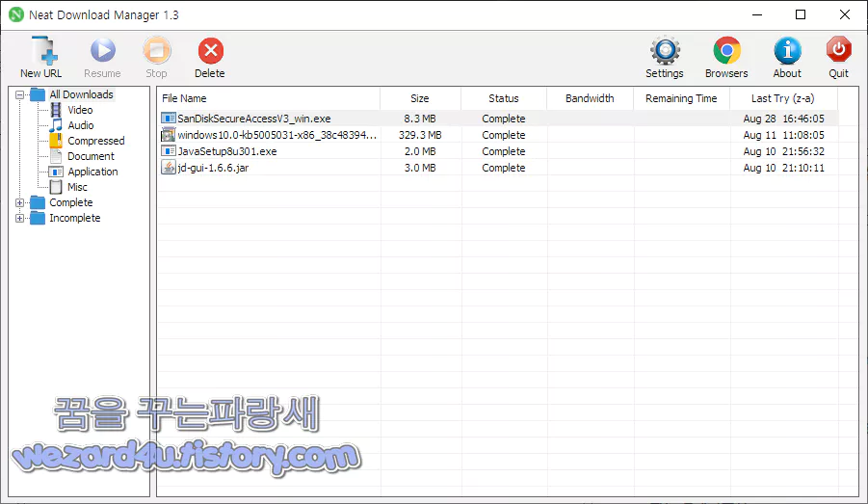The image size is (868, 504).
Task: Click the Video film icon in tree
Action: (x=56, y=110)
